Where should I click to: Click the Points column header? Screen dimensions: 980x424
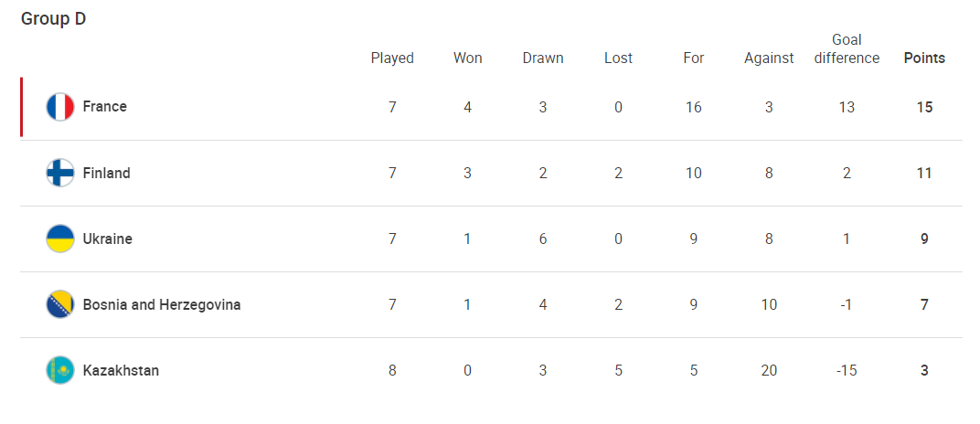[x=924, y=58]
